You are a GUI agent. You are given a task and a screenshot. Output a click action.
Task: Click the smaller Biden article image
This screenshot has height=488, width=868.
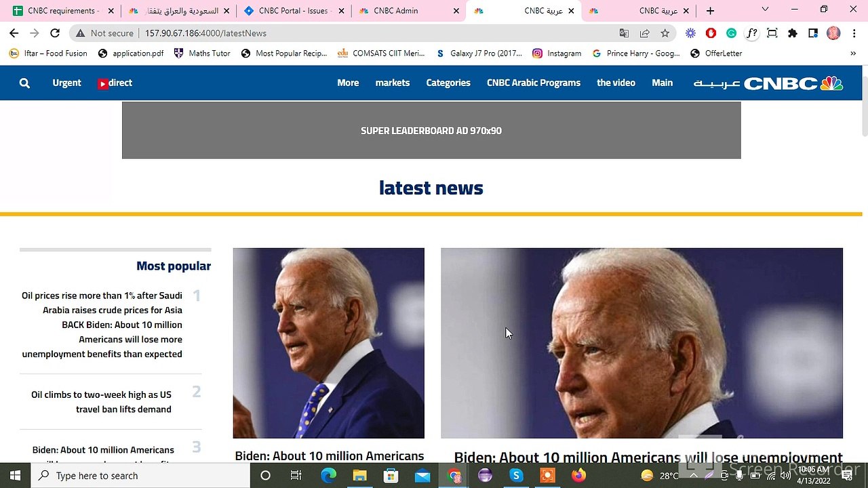[x=328, y=343]
